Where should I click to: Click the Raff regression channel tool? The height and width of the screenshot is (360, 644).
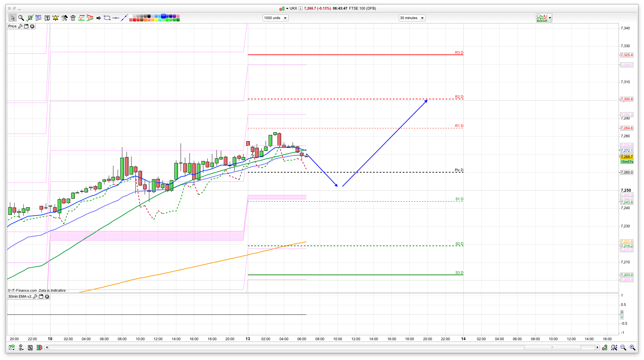click(38, 18)
